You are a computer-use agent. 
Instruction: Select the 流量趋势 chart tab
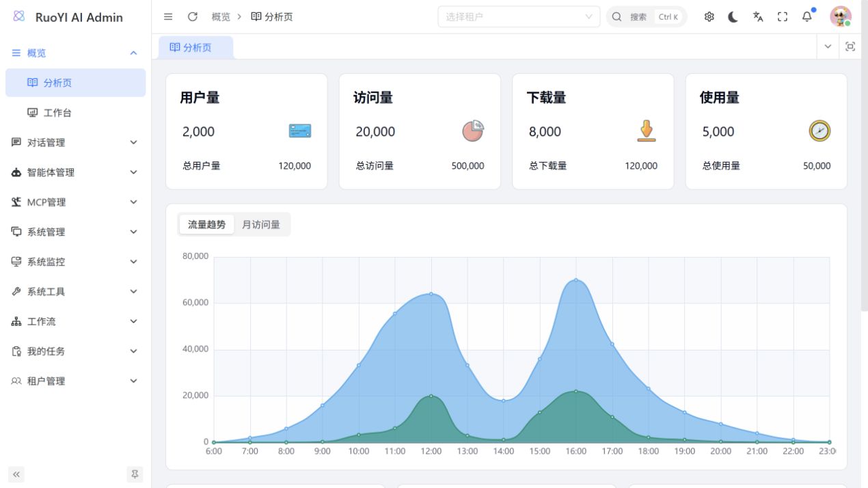(x=206, y=224)
